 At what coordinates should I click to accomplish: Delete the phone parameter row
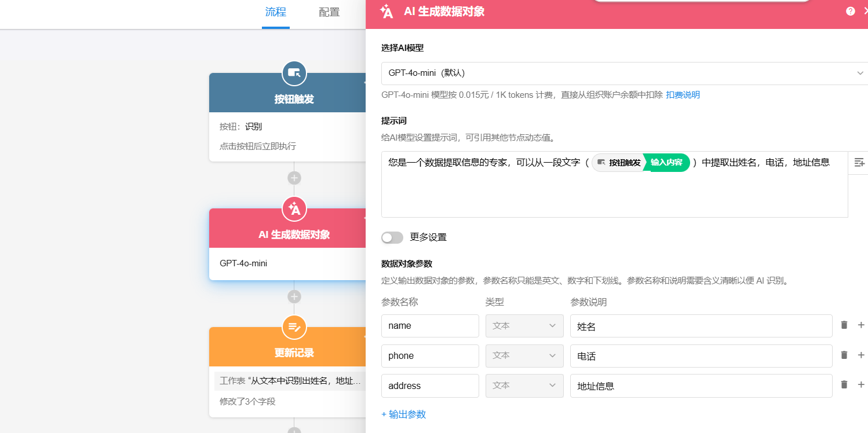coord(844,355)
